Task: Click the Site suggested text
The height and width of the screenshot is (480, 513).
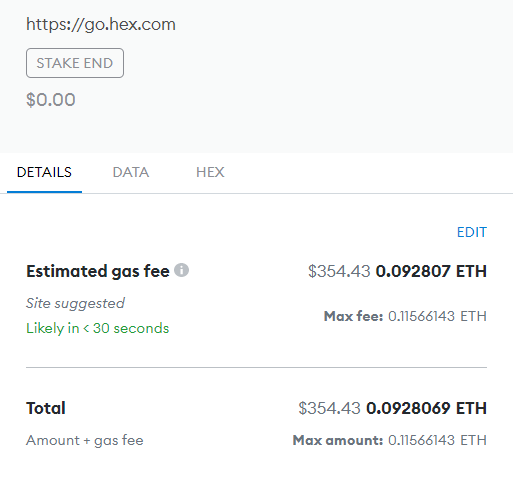Action: 75,303
